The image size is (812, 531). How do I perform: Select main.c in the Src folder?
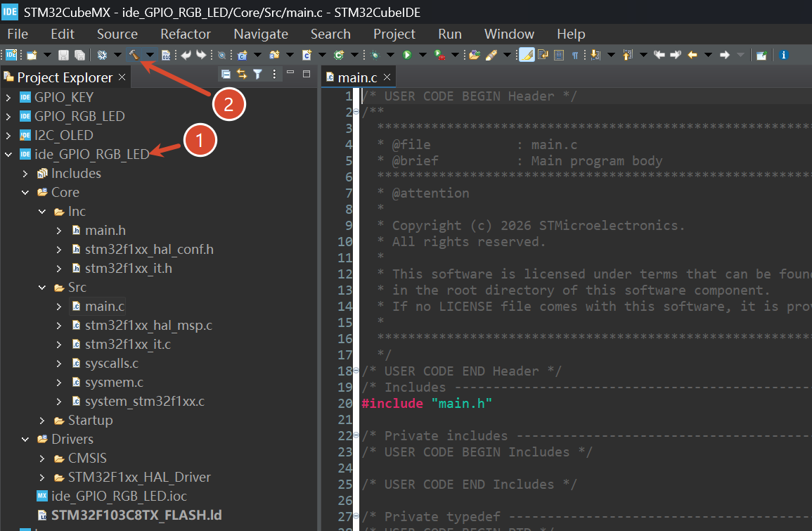[105, 307]
